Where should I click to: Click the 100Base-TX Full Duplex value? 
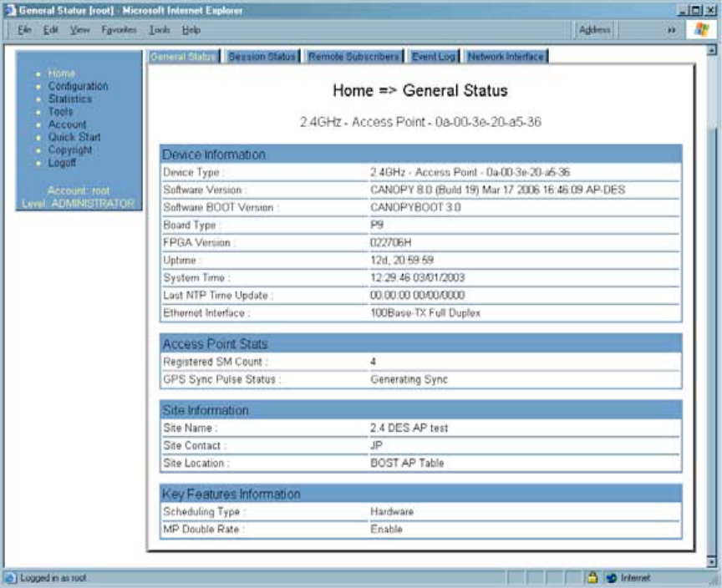click(x=425, y=313)
